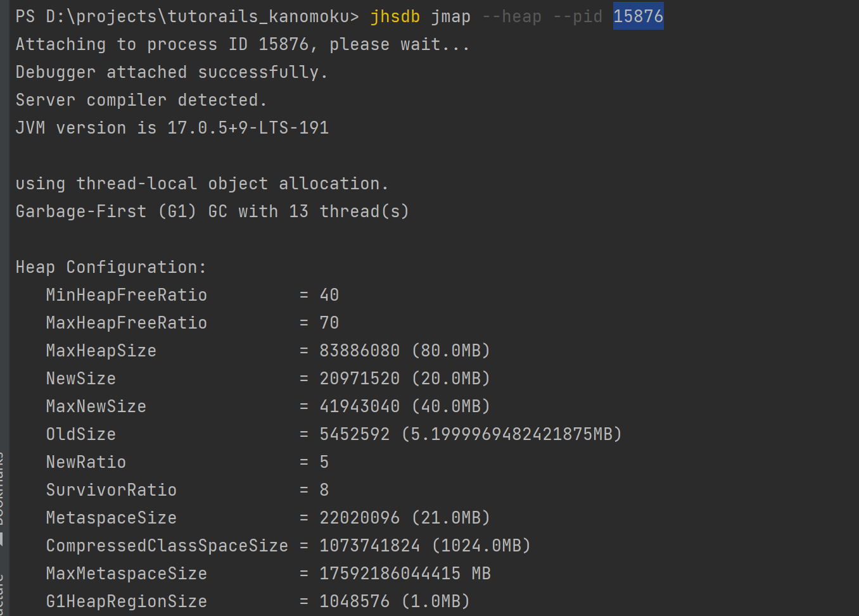
Task: Click the MinHeapFreeRatio label
Action: [127, 295]
